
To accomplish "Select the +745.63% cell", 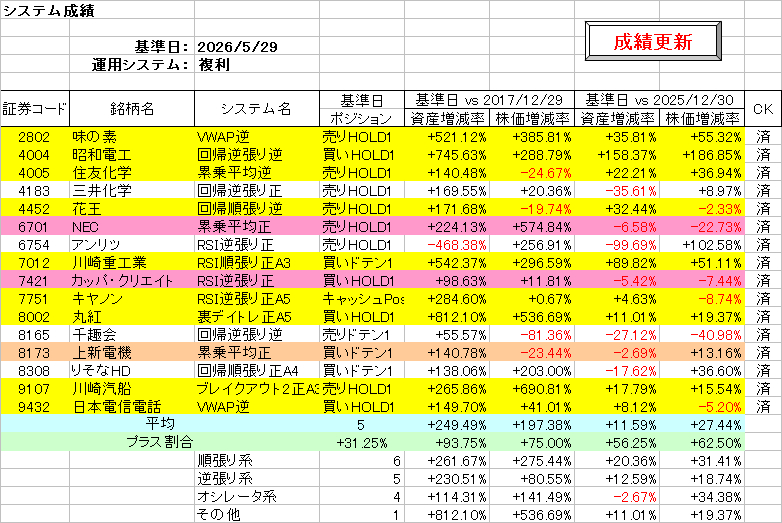I will click(447, 155).
